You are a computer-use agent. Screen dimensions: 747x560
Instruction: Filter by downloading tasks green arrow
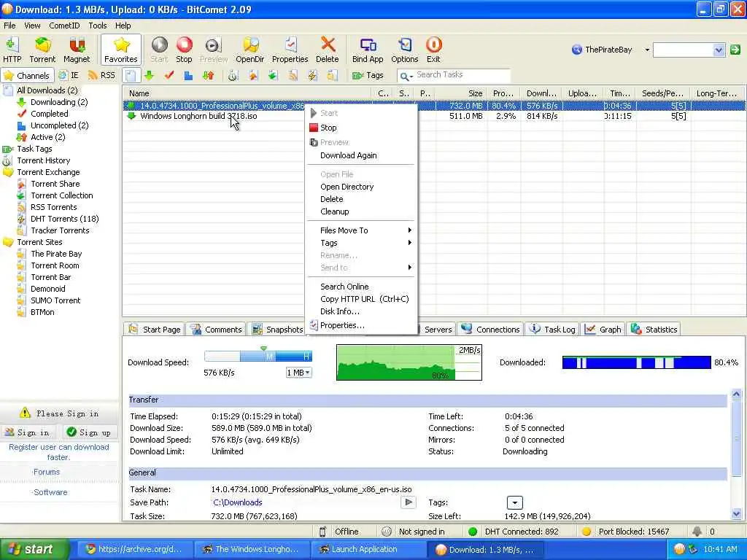(x=150, y=75)
